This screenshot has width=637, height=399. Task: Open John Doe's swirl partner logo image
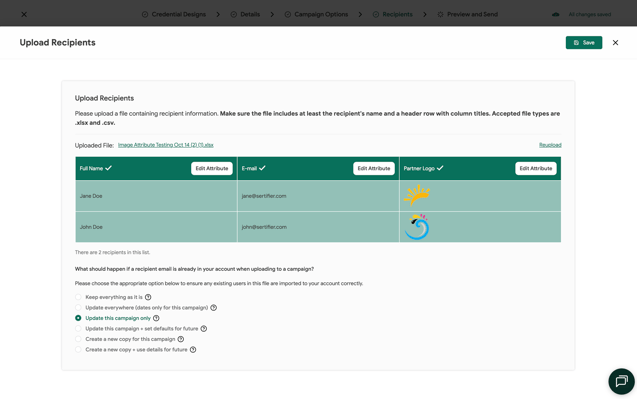click(x=417, y=227)
